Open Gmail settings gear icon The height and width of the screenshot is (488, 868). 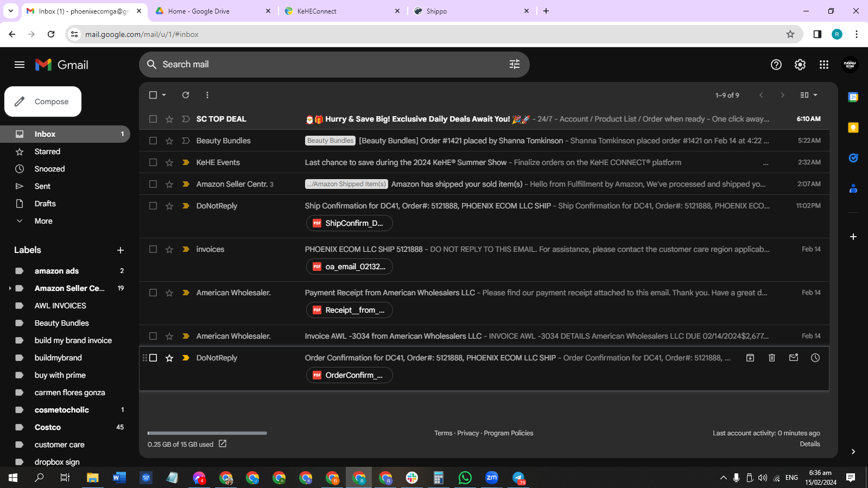pyautogui.click(x=800, y=65)
